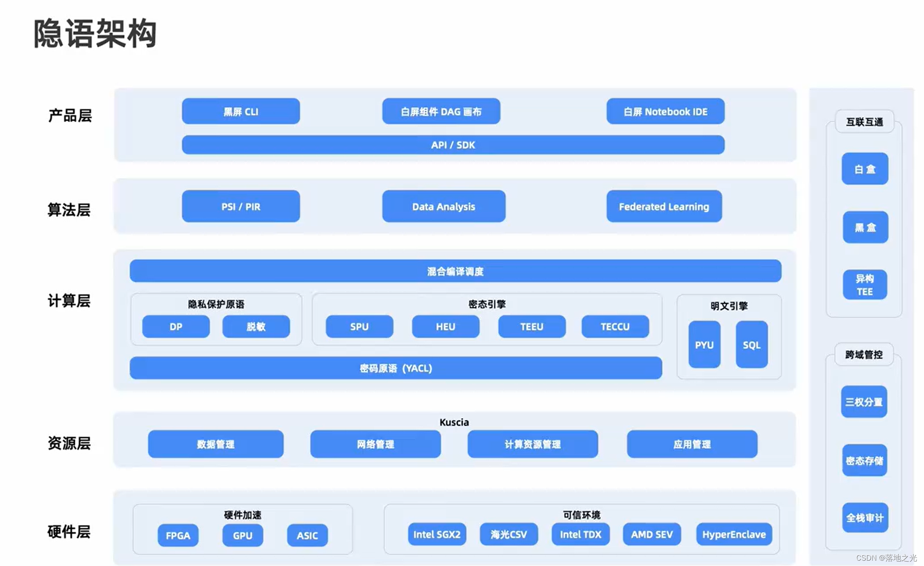Select the 海光CSV box
Screen dimensions: 924x566
point(509,534)
